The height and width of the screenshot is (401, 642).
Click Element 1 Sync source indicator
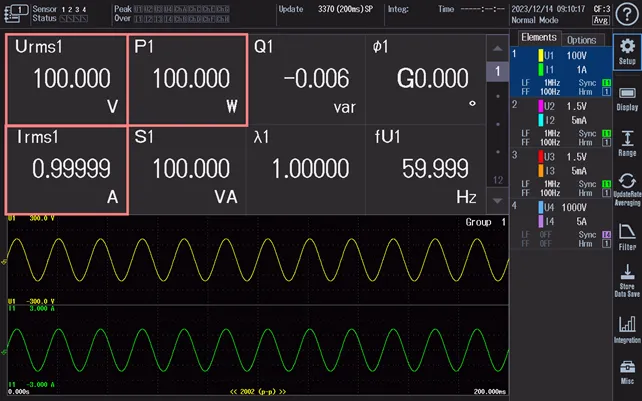pos(606,83)
